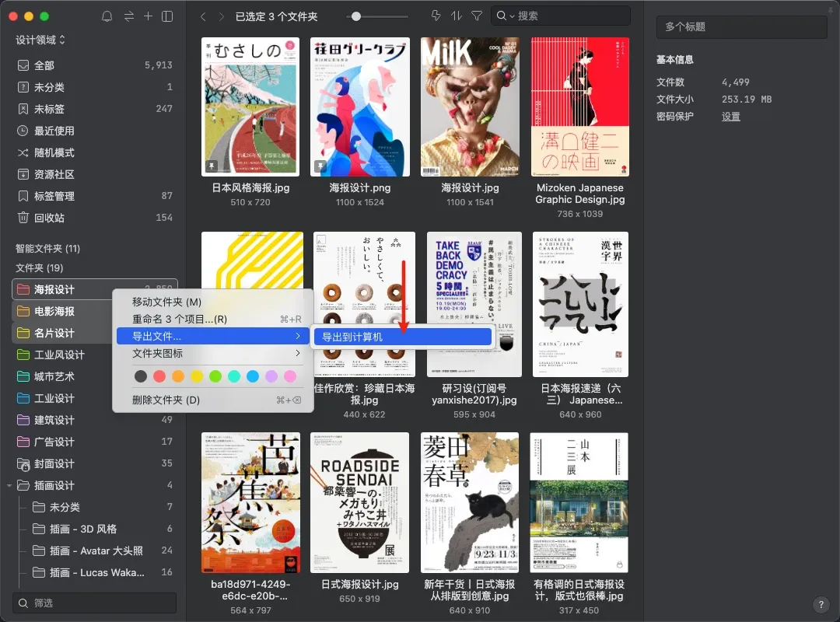The width and height of the screenshot is (840, 622).
Task: Pick the red folder color
Action: coord(159,376)
